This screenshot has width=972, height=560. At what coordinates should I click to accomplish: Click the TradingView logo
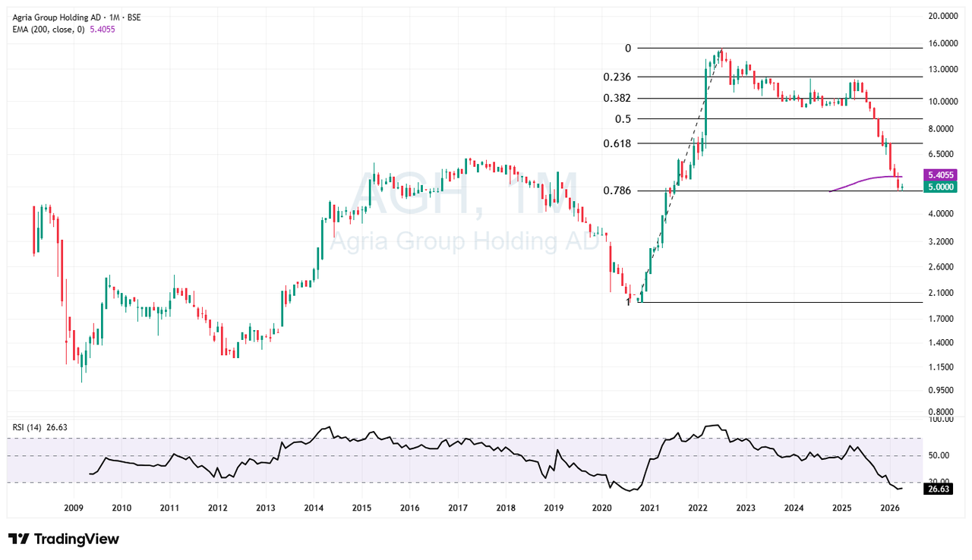tap(65, 539)
